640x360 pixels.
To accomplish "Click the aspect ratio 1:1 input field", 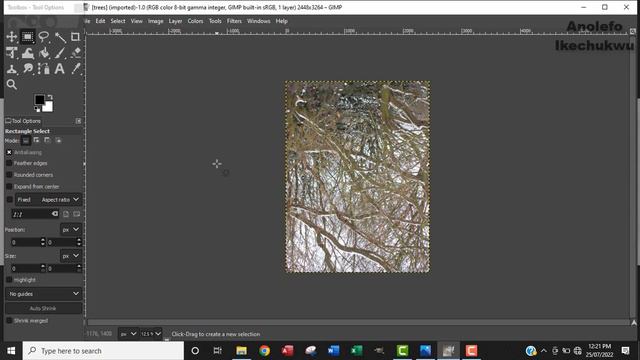I will click(x=32, y=214).
